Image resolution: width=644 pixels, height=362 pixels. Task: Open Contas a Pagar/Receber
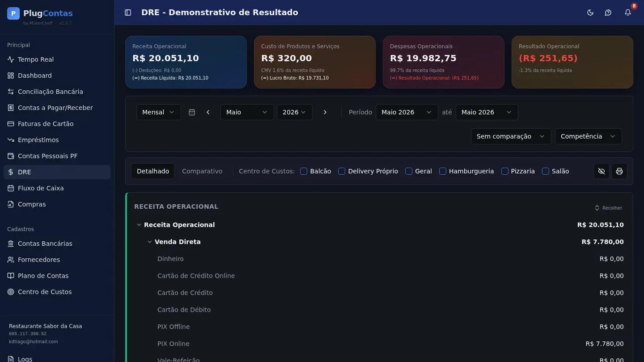point(57,108)
